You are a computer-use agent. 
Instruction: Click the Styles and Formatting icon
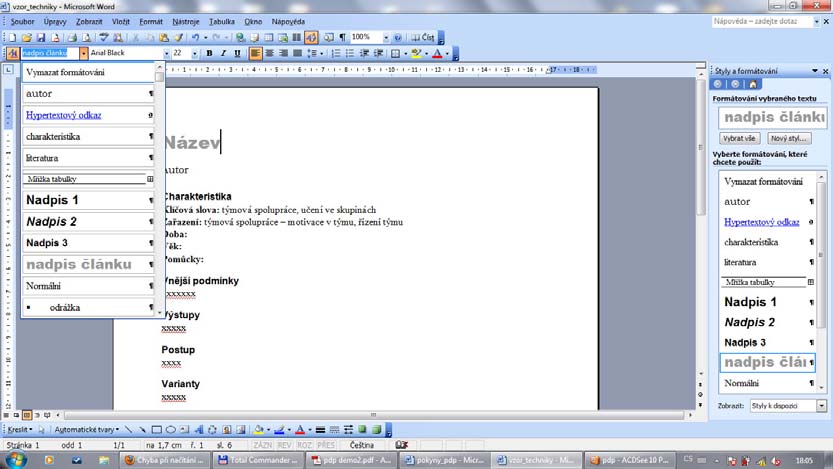(12, 53)
